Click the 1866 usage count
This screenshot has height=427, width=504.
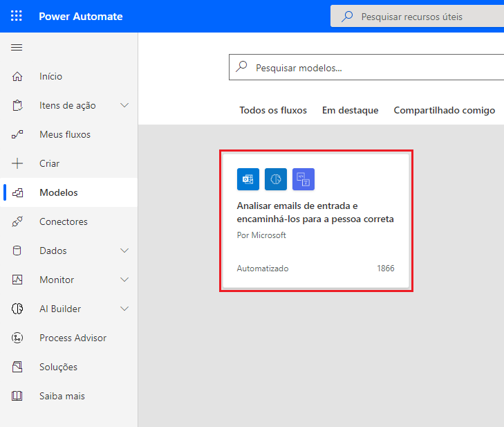pos(385,269)
